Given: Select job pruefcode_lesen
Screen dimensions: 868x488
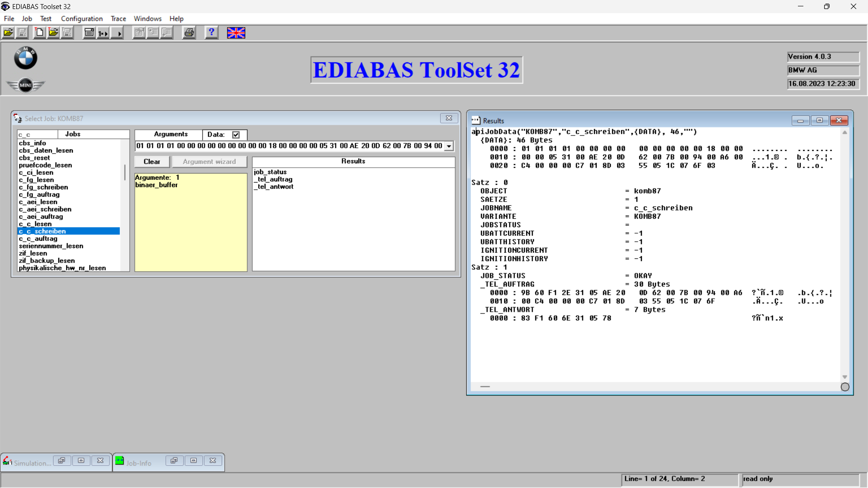Looking at the screenshot, I should coord(45,165).
